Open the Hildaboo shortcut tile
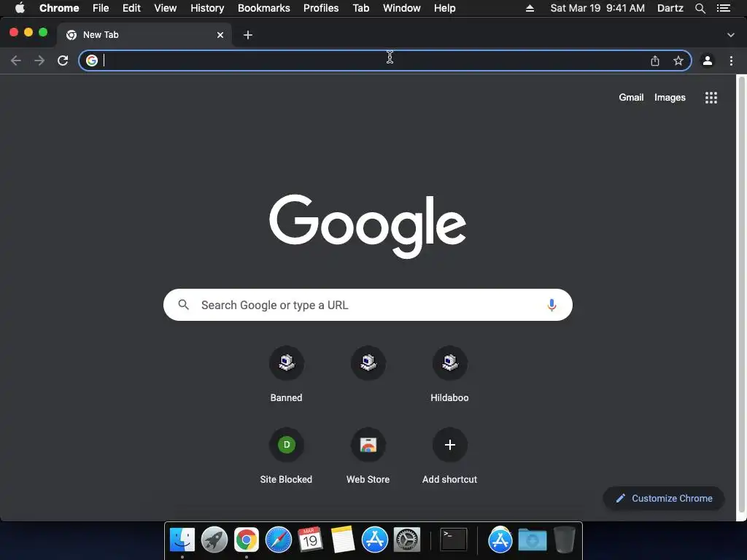This screenshot has height=560, width=747. [449, 363]
